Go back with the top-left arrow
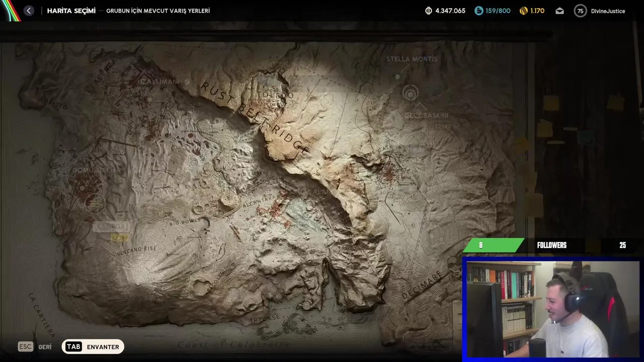 pyautogui.click(x=29, y=11)
